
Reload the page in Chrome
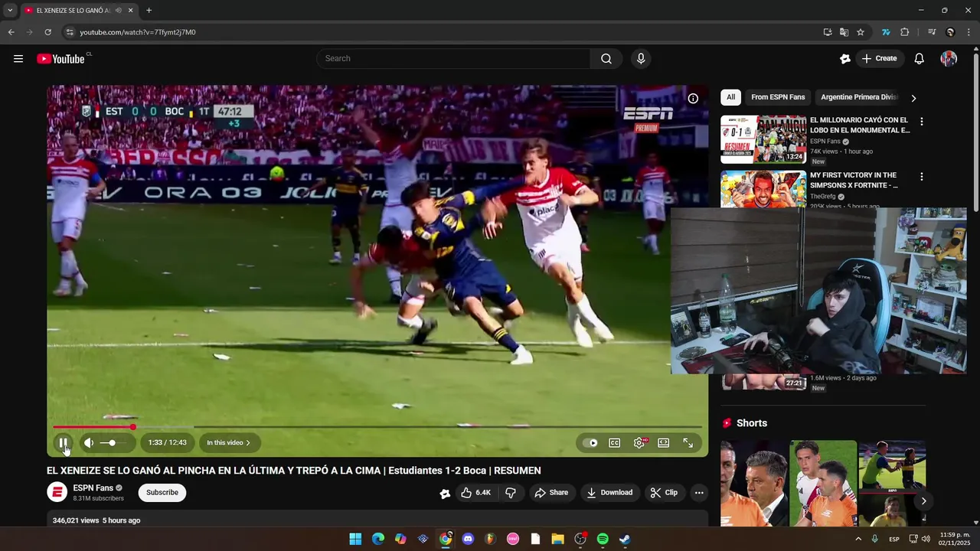pyautogui.click(x=47, y=32)
